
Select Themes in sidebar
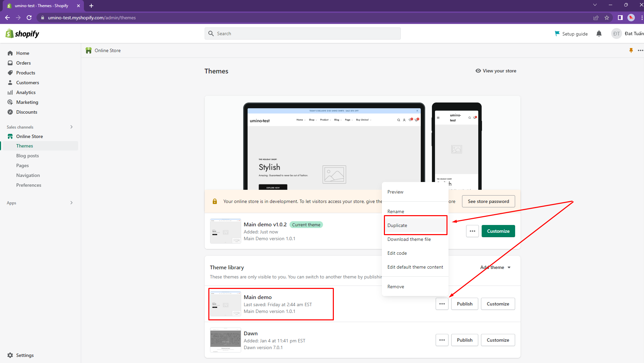pos(25,146)
